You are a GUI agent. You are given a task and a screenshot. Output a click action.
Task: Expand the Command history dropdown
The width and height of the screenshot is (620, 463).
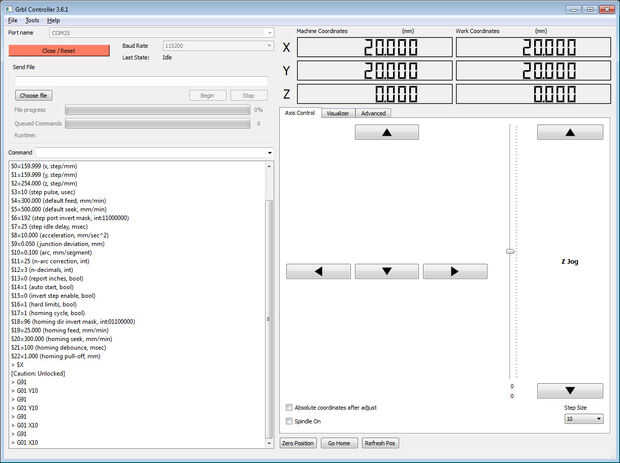point(270,153)
